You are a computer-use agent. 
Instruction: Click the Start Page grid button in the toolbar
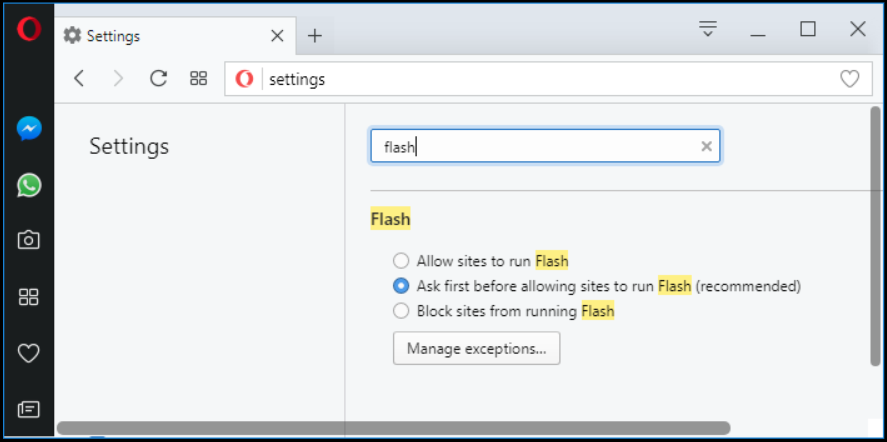tap(198, 78)
